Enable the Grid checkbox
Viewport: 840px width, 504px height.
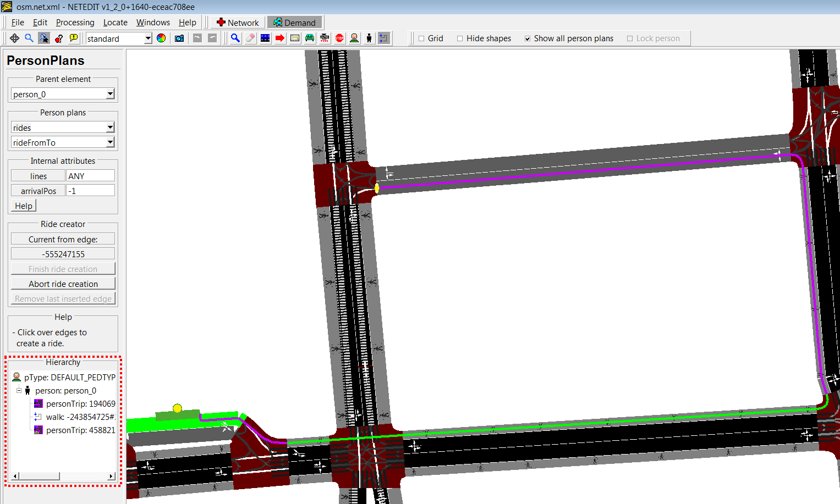coord(421,38)
